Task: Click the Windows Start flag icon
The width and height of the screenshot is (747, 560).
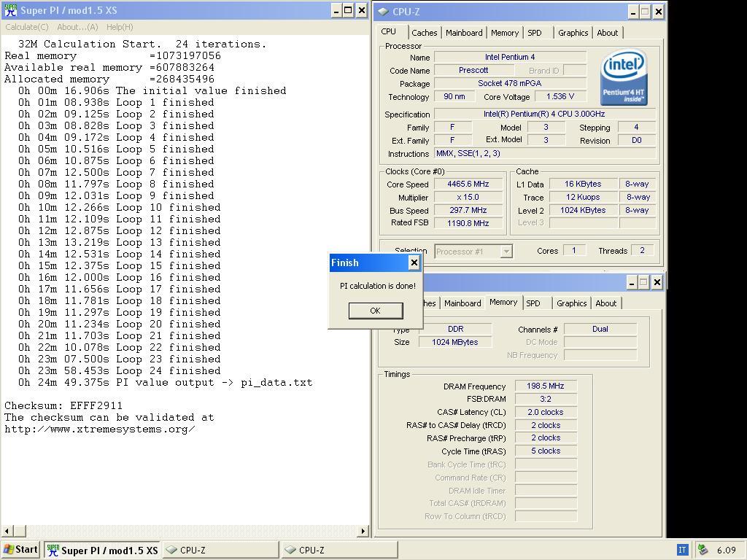Action: click(9, 550)
